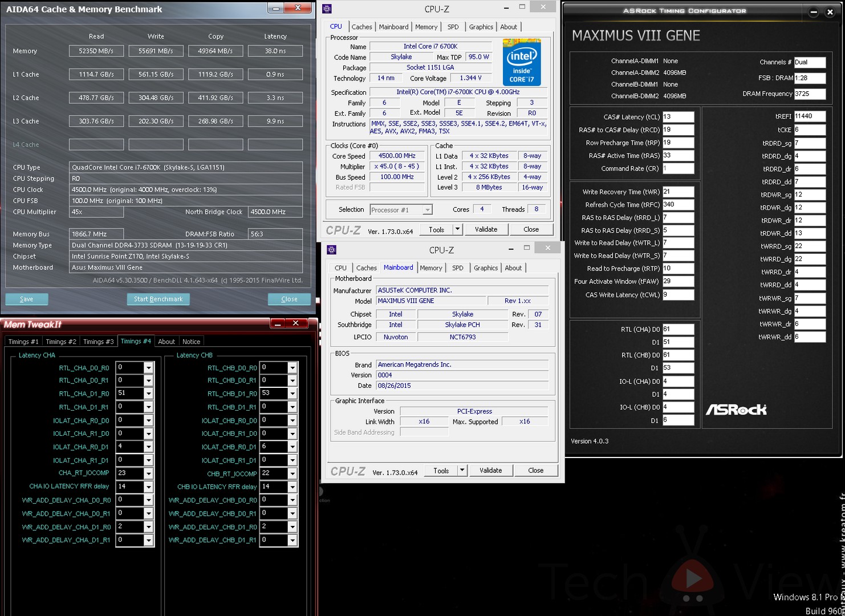This screenshot has width=845, height=616.
Task: Click the tCKE value field
Action: pos(810,130)
